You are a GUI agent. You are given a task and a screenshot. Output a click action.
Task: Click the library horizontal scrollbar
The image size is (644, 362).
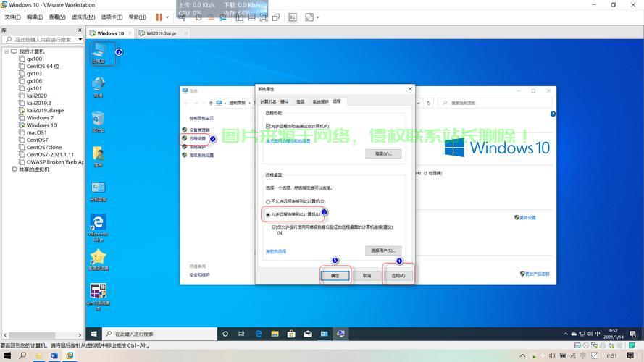[x=33, y=335]
